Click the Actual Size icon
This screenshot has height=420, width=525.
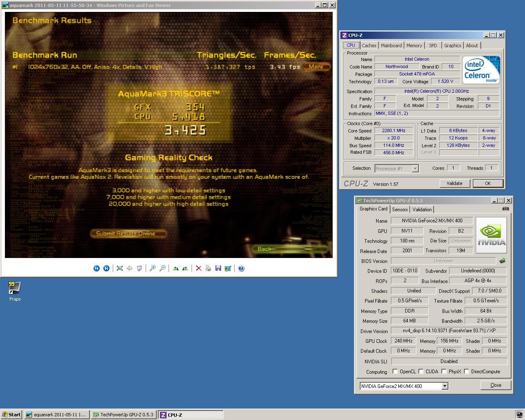point(130,268)
